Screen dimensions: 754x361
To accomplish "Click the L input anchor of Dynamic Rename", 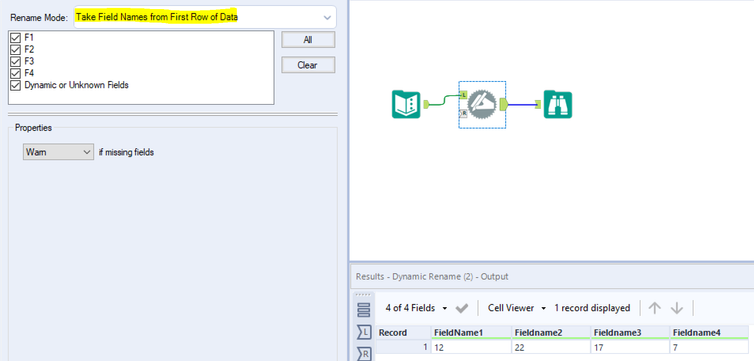I will click(464, 95).
